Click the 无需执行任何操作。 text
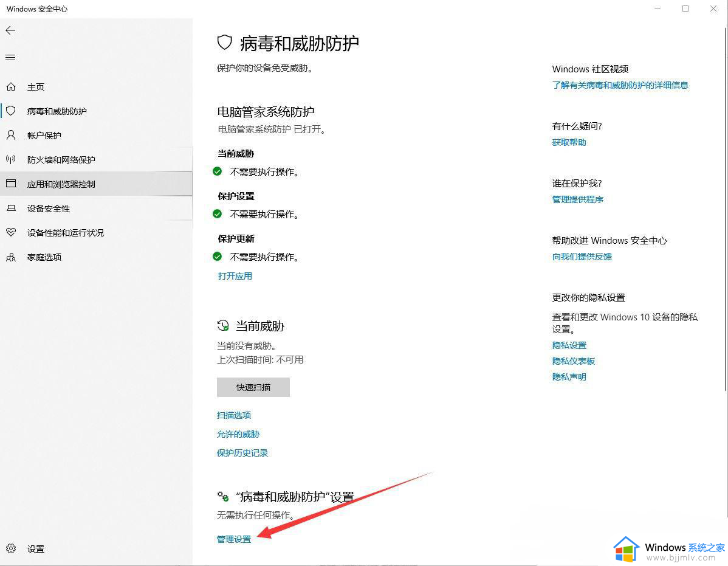This screenshot has width=728, height=566. pos(256,516)
